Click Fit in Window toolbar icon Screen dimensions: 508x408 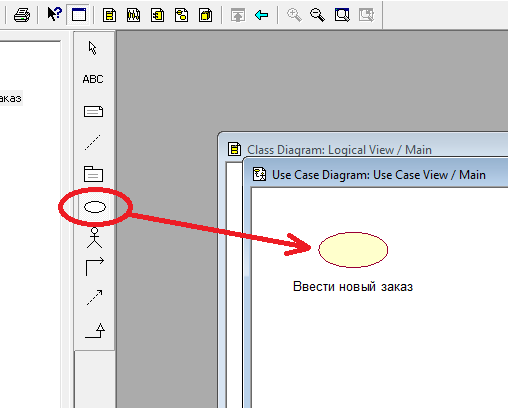click(342, 15)
